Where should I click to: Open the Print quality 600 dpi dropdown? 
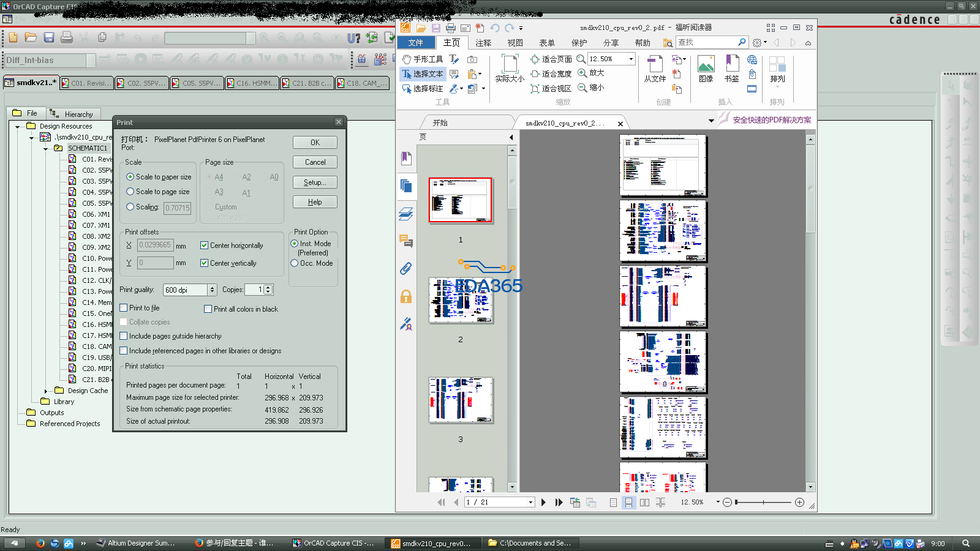click(212, 290)
